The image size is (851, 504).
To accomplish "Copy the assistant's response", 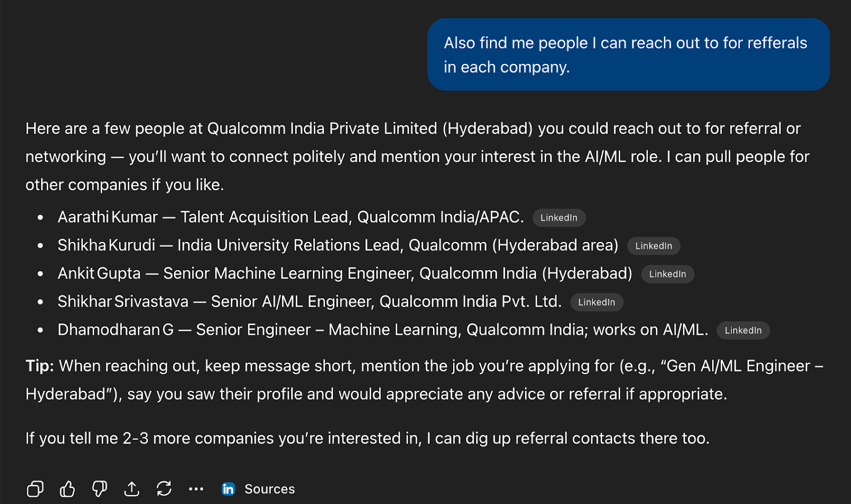I will (x=35, y=489).
